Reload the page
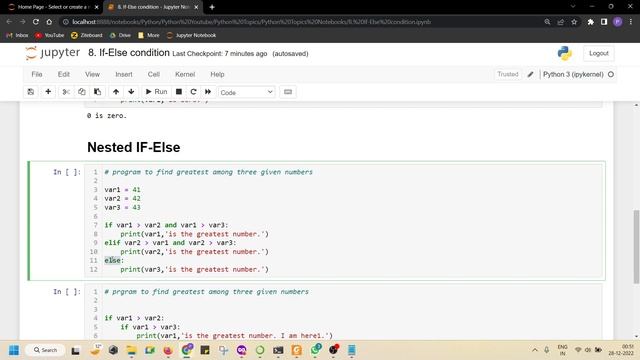 coord(36,22)
